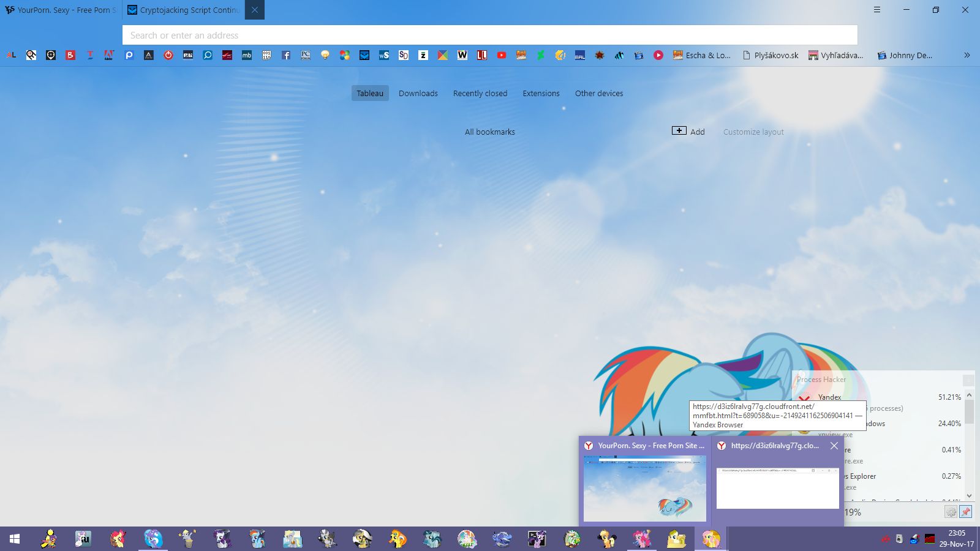Image resolution: width=980 pixels, height=551 pixels.
Task: Open the 'SD' bookmark icon
Action: point(404,55)
